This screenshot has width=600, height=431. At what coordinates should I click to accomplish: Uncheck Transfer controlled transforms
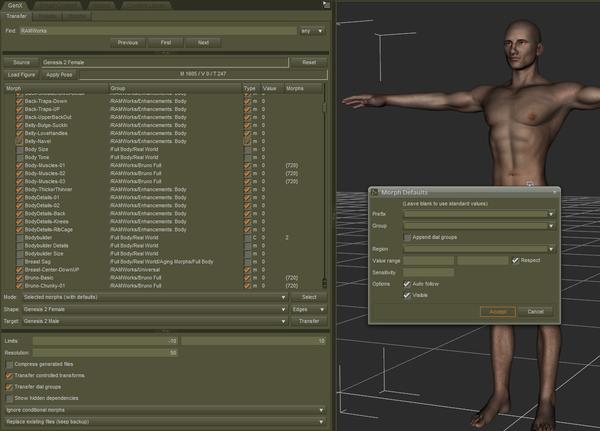[9, 375]
